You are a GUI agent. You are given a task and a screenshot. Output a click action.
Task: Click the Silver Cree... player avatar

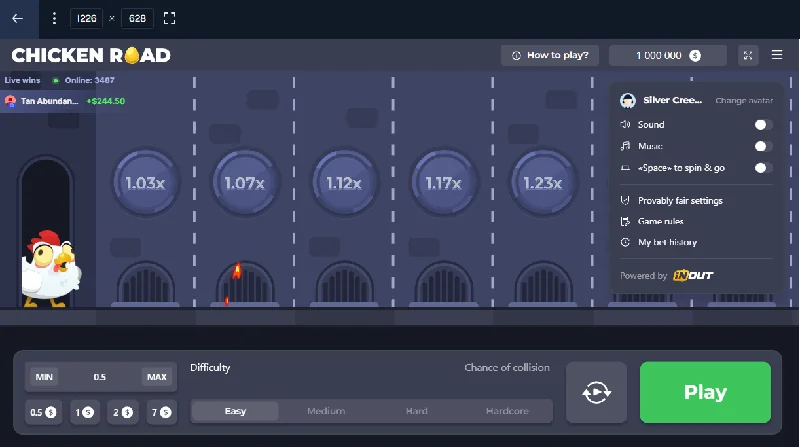[628, 101]
